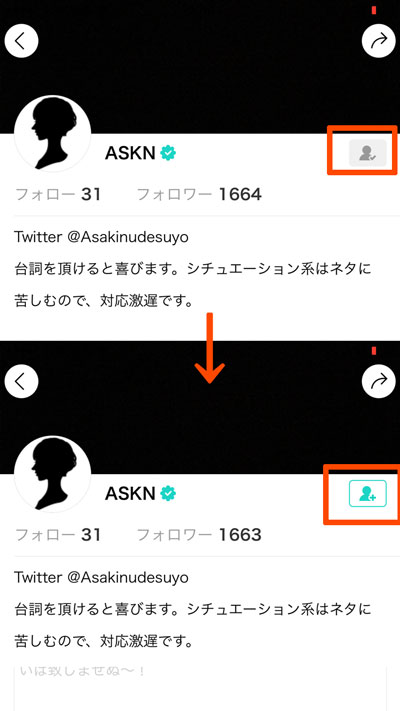Tap the back arrow in lower screenshot
The height and width of the screenshot is (711, 400).
point(21,382)
